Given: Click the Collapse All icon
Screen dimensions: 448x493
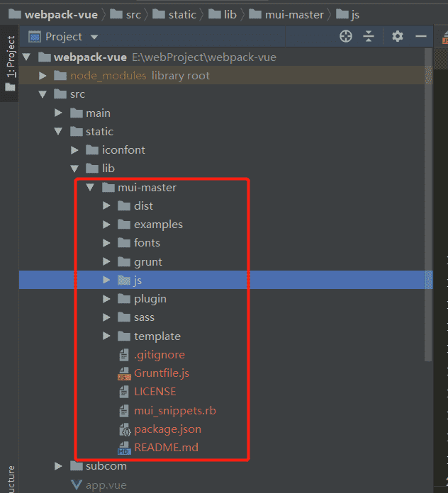Looking at the screenshot, I should coord(369,36).
